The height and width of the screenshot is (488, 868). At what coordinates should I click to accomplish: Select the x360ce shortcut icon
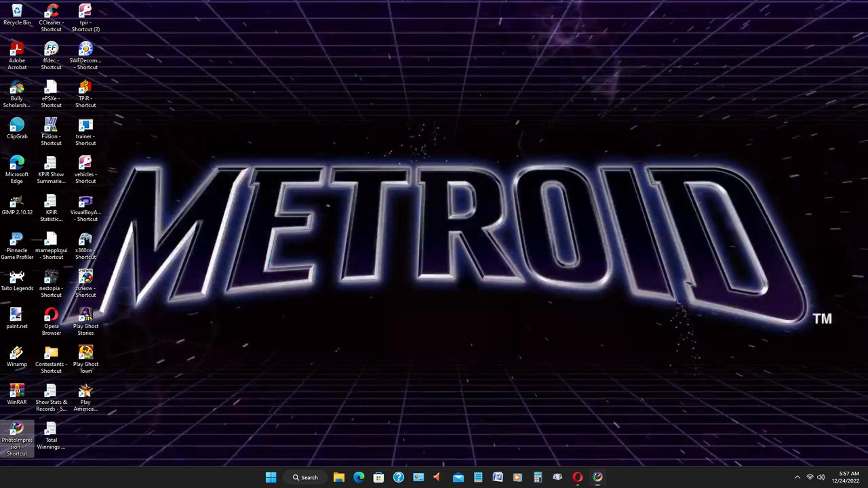(x=85, y=245)
